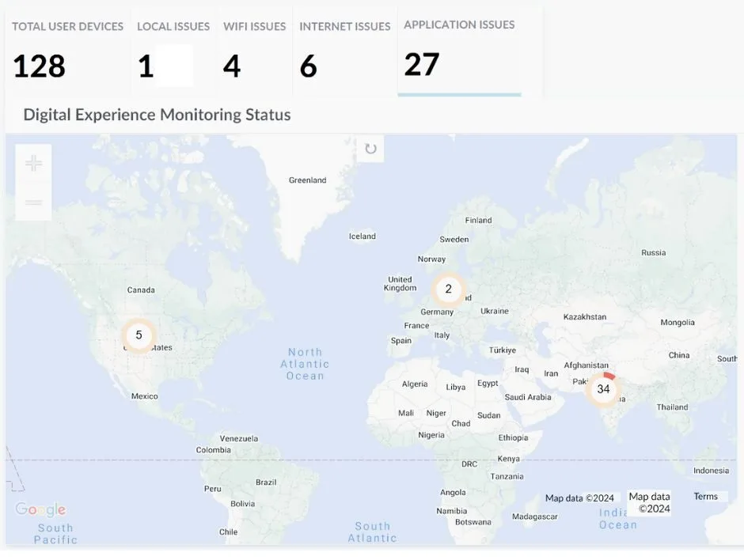Click the 6 internet issues value
Screen dimensions: 744x560
[x=309, y=66]
